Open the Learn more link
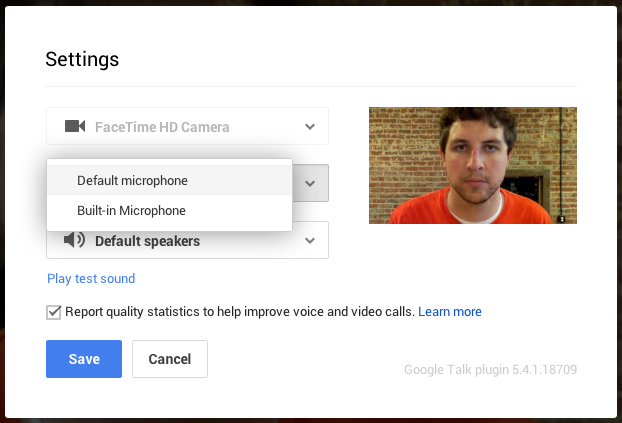The width and height of the screenshot is (622, 423). click(x=450, y=311)
